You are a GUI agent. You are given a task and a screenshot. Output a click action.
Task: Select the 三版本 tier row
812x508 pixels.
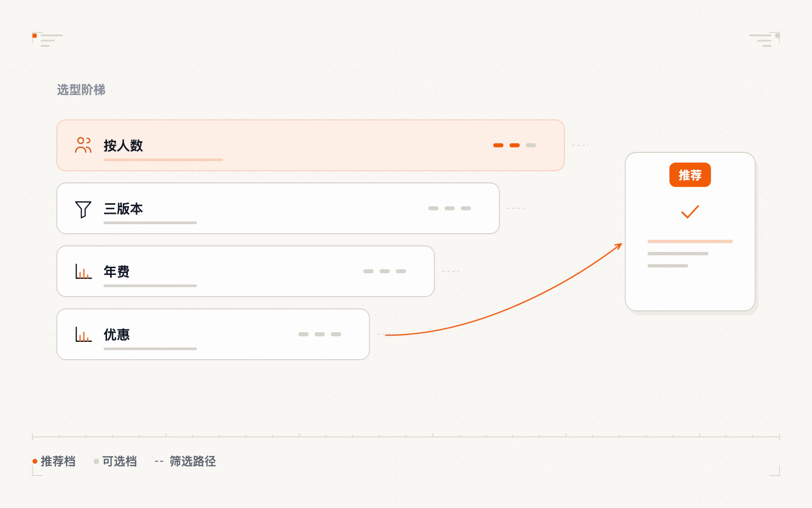click(x=278, y=208)
